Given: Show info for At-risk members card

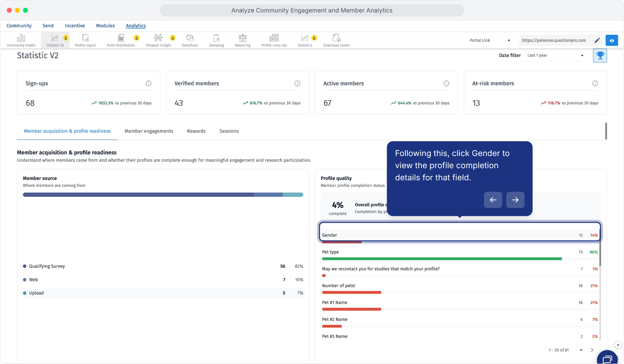Looking at the screenshot, I should pos(595,83).
